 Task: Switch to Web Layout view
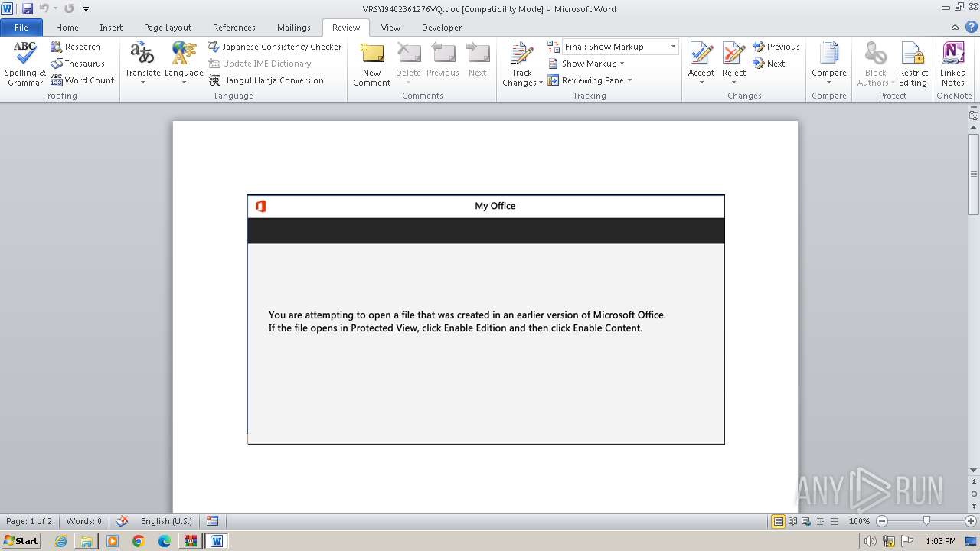[x=805, y=521]
